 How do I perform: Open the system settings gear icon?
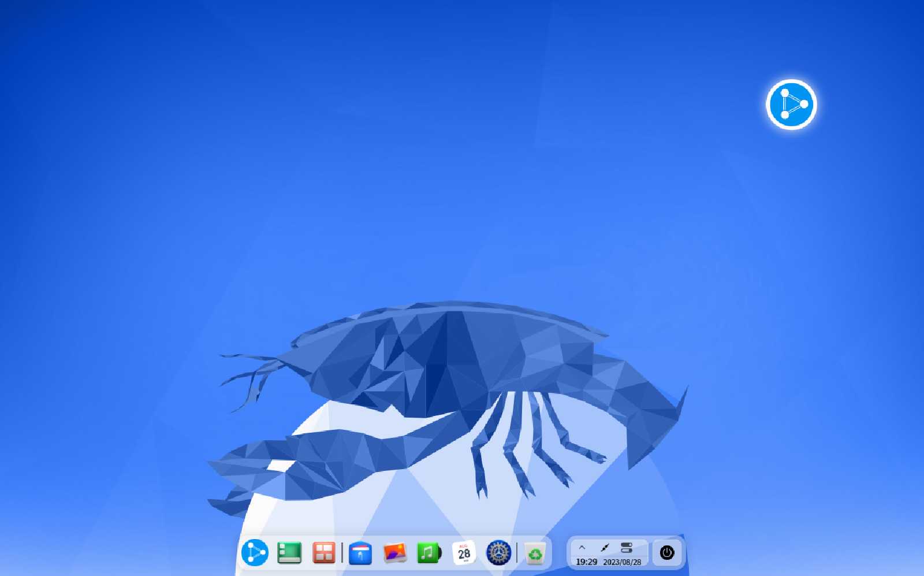coord(498,553)
